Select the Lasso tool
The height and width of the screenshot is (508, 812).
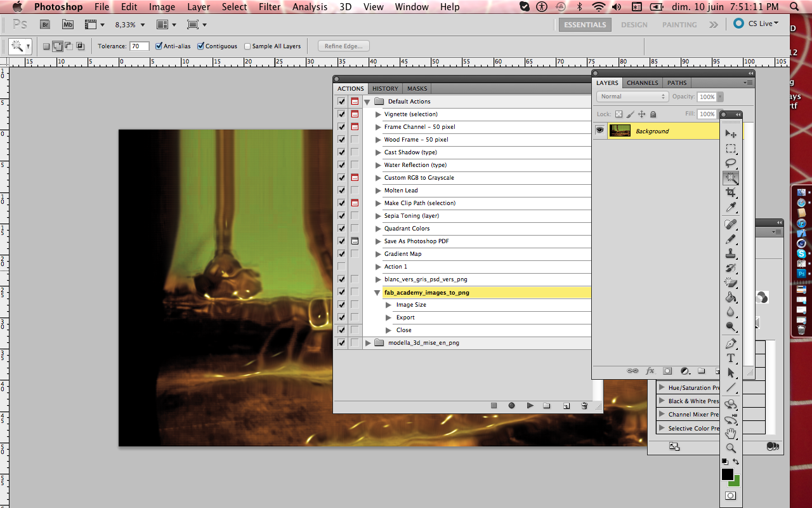(x=731, y=163)
